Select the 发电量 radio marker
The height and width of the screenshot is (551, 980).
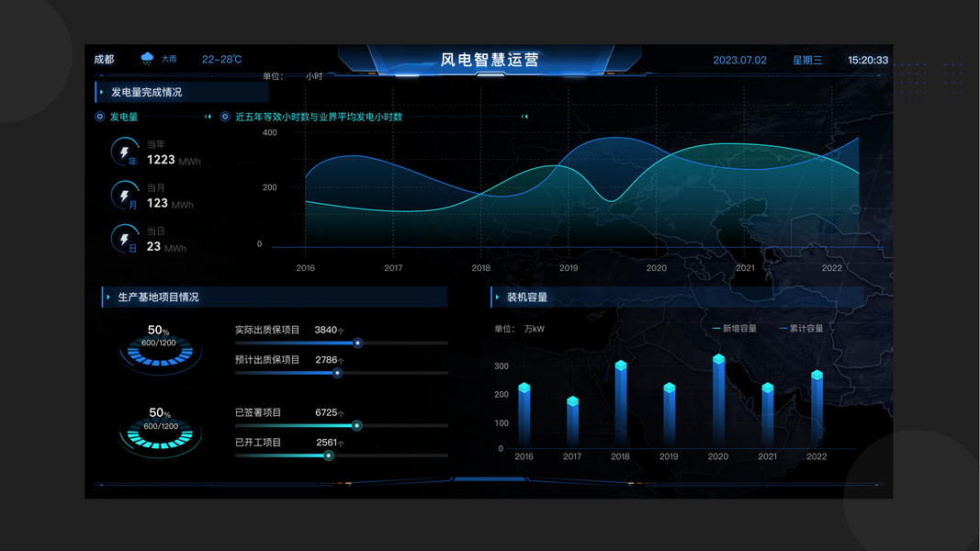tap(99, 117)
